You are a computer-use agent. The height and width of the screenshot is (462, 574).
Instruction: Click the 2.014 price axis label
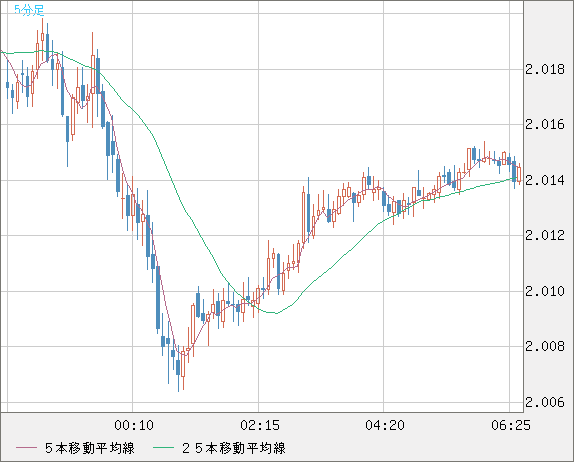545,180
